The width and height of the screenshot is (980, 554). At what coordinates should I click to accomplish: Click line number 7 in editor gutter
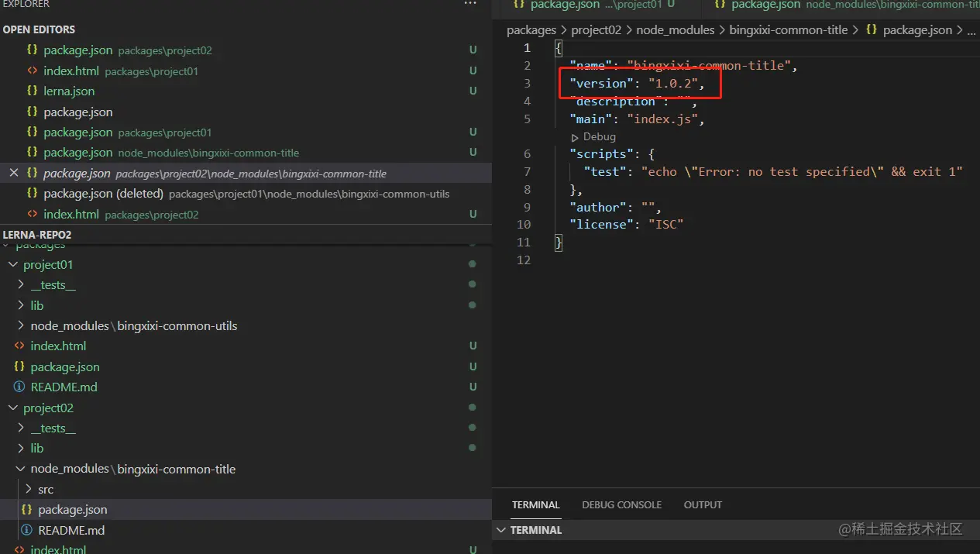click(528, 172)
